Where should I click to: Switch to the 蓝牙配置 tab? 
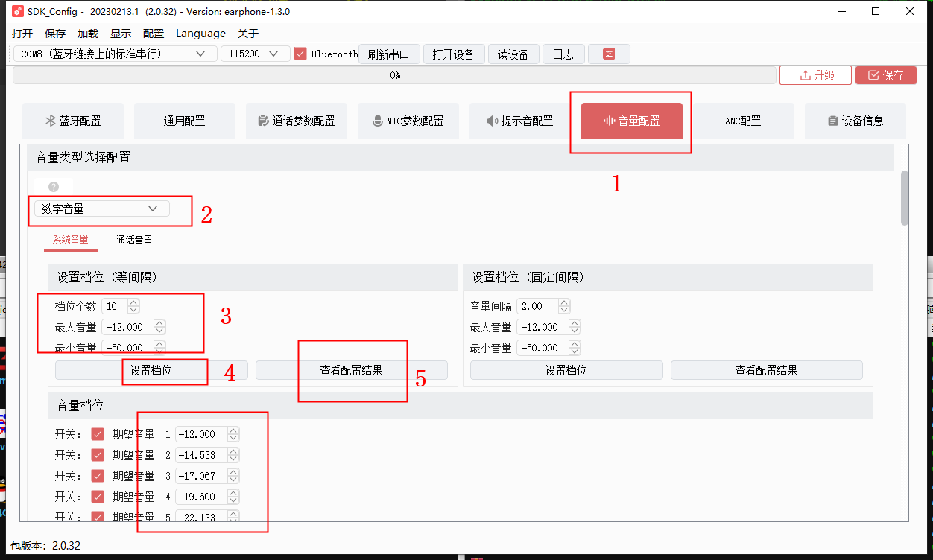[x=73, y=121]
